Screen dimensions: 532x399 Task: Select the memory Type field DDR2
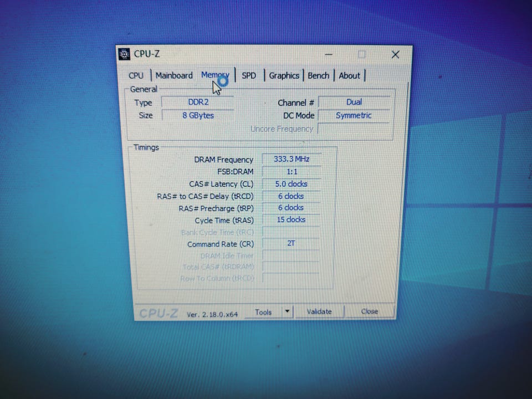pyautogui.click(x=198, y=102)
